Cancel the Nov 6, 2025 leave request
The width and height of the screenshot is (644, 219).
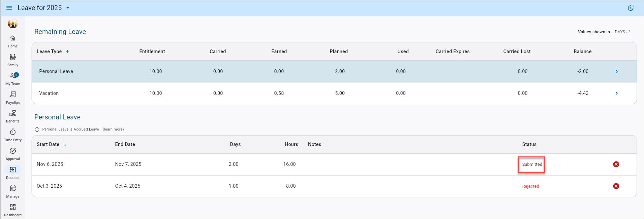[x=616, y=164]
